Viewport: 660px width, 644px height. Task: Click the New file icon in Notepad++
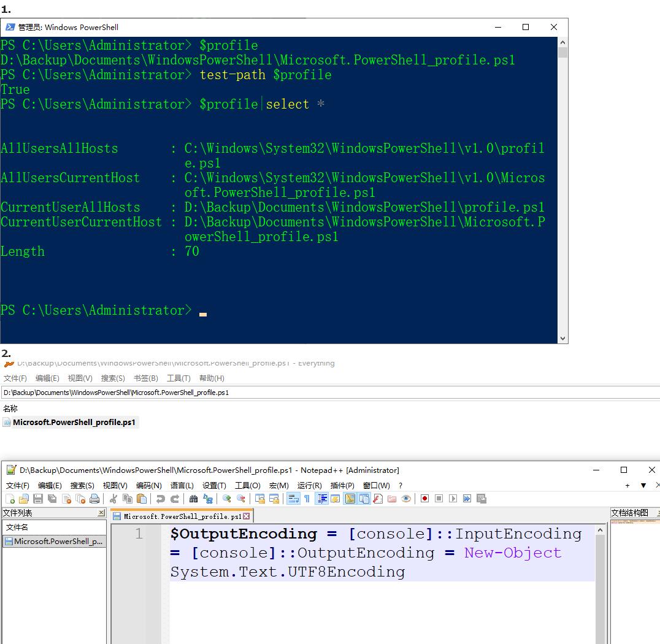click(x=10, y=499)
